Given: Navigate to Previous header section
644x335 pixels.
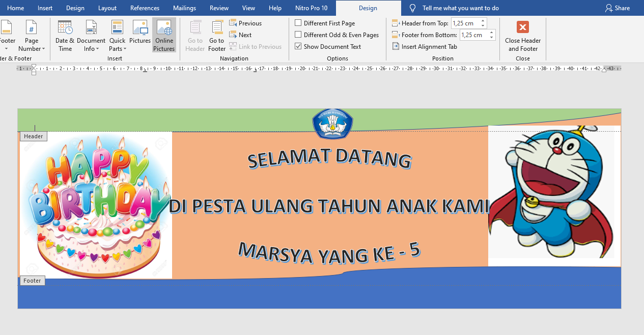Looking at the screenshot, I should click(x=245, y=23).
